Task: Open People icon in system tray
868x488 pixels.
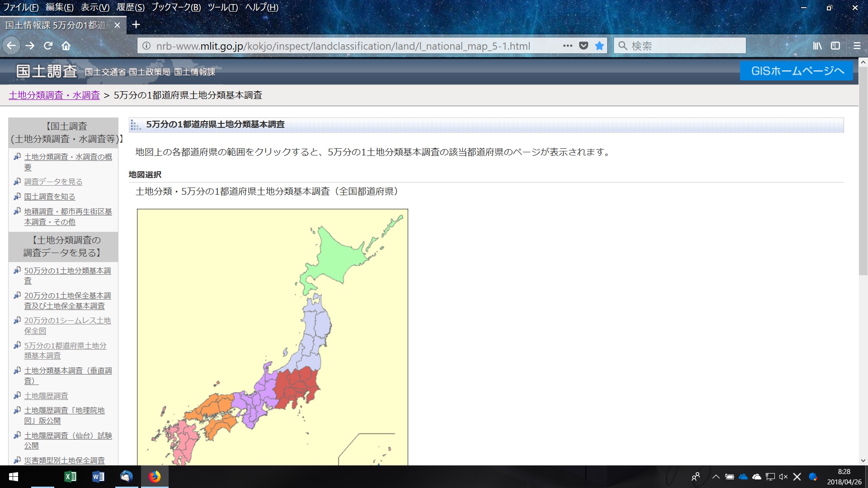Action: click(x=696, y=477)
